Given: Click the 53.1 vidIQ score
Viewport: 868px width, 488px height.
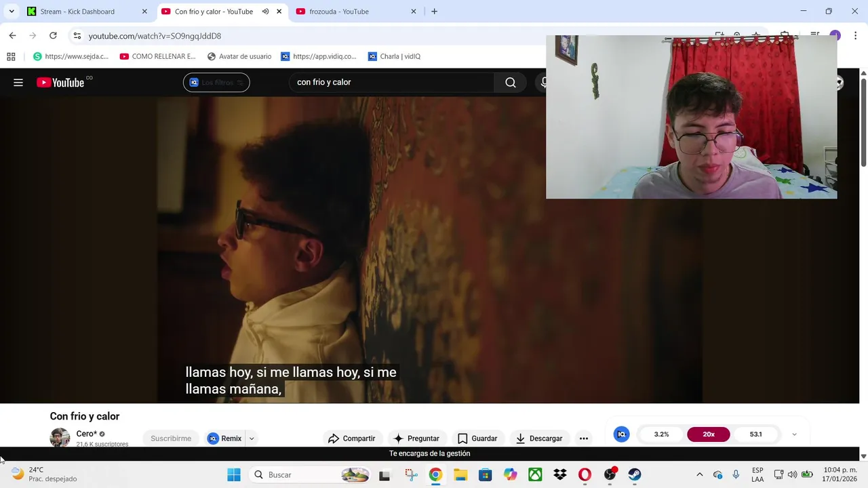Looking at the screenshot, I should (756, 434).
